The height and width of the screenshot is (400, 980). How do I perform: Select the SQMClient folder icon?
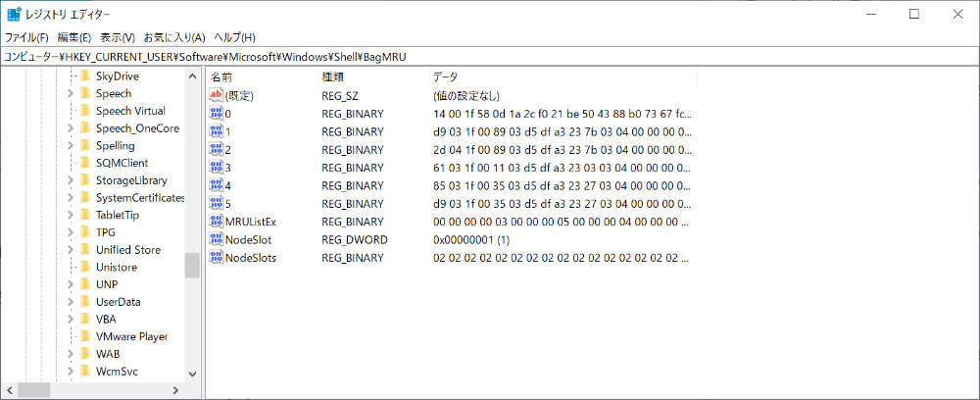85,163
